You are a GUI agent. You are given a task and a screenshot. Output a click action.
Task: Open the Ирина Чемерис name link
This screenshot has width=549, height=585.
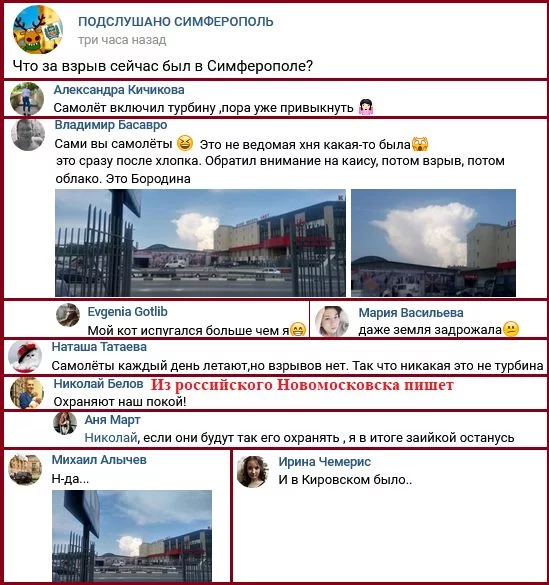tap(324, 462)
